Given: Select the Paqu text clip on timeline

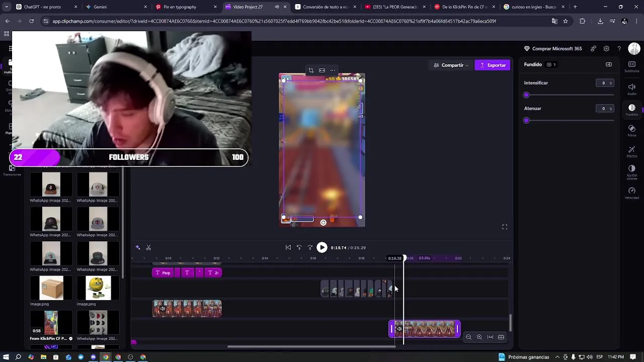Looking at the screenshot, I should pos(164,273).
